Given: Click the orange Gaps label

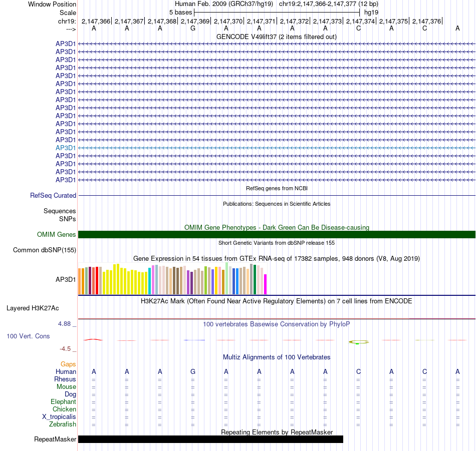Looking at the screenshot, I should (68, 364).
